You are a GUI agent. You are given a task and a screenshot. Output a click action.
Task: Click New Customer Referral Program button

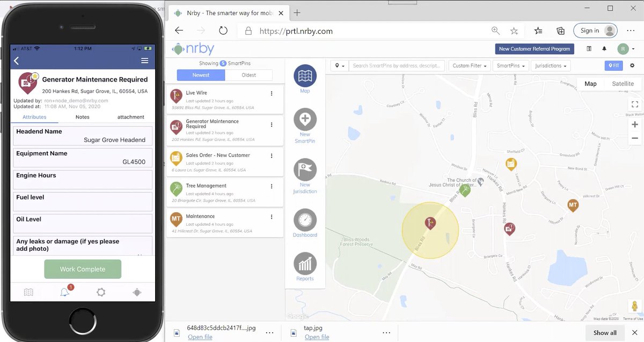click(535, 49)
